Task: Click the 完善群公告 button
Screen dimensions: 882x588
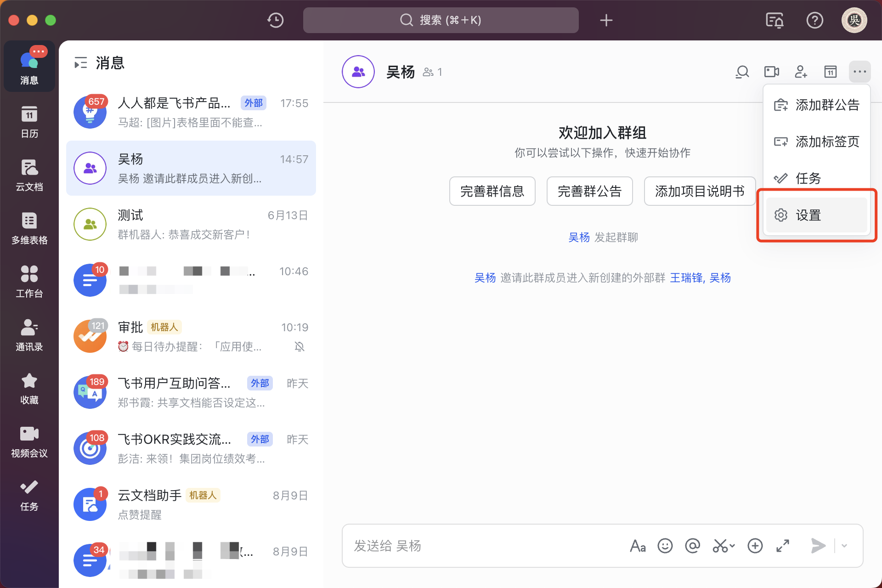Action: pos(590,191)
